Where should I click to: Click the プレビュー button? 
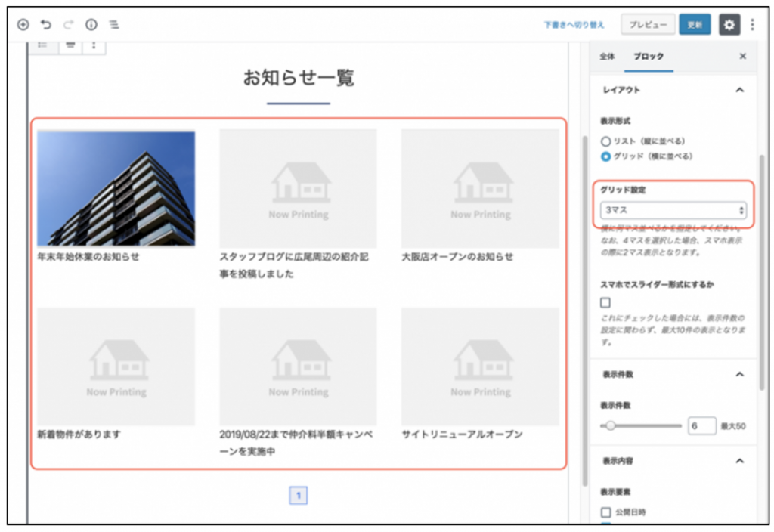click(648, 25)
